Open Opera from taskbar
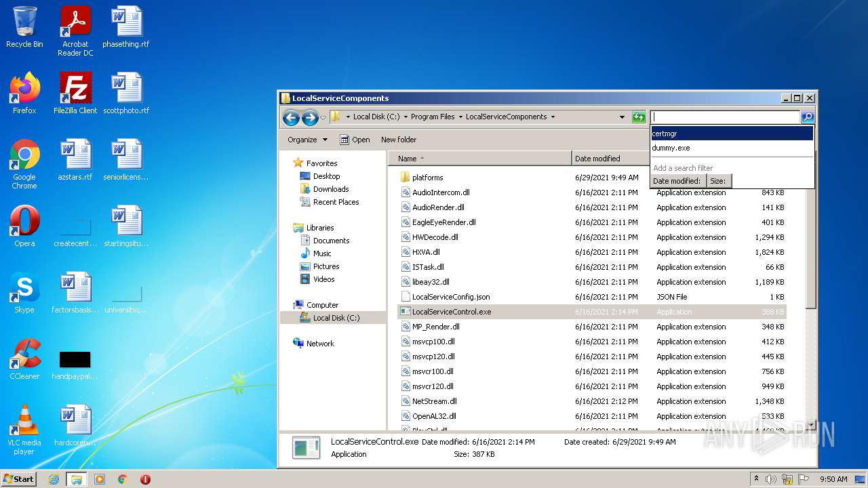This screenshot has height=488, width=868. tap(145, 479)
